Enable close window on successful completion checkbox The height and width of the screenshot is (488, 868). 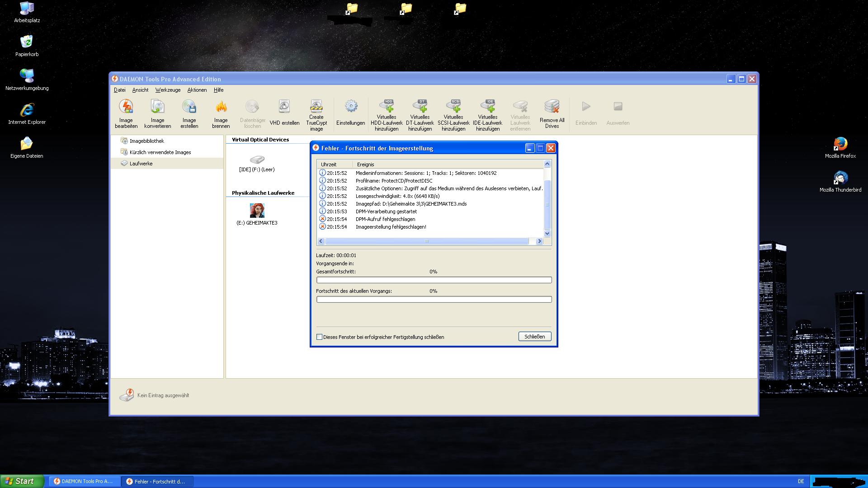(320, 337)
